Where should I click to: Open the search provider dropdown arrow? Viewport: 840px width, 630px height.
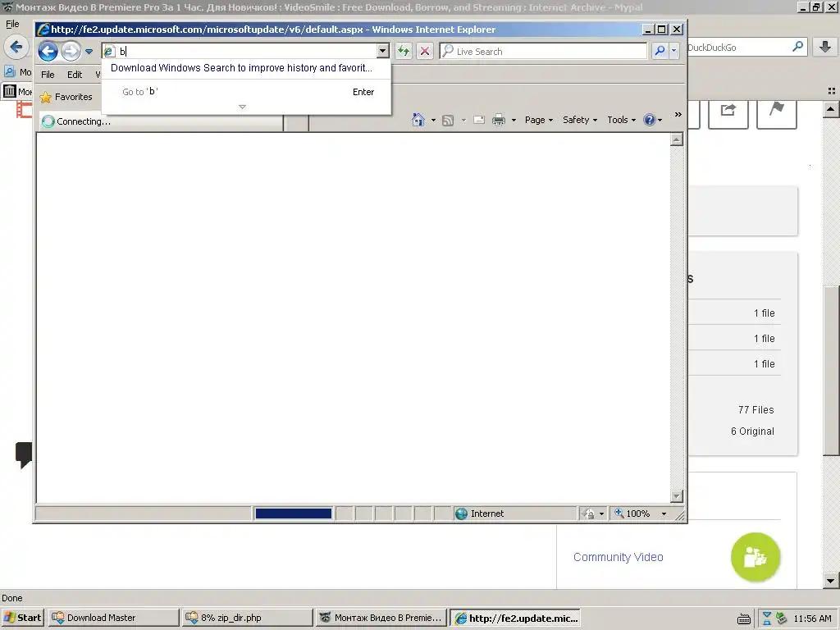point(674,51)
